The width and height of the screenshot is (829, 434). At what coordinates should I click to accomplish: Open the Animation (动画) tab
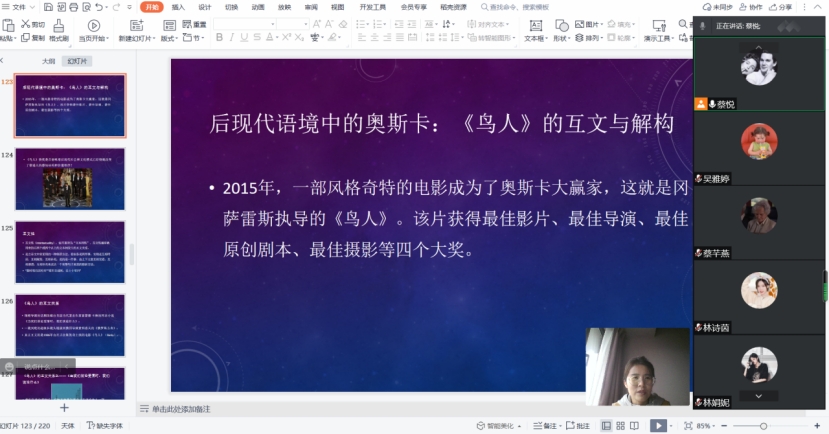coord(258,7)
